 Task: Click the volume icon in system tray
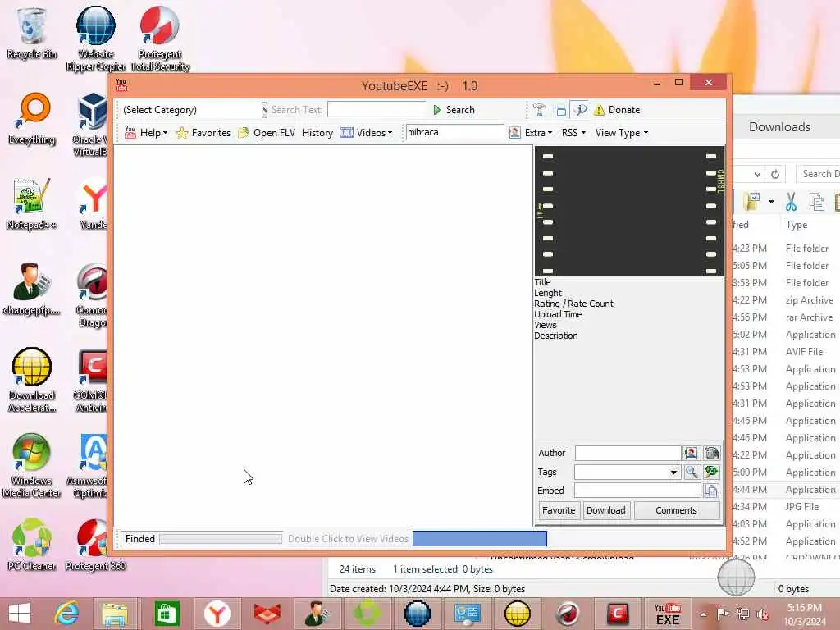point(762,614)
